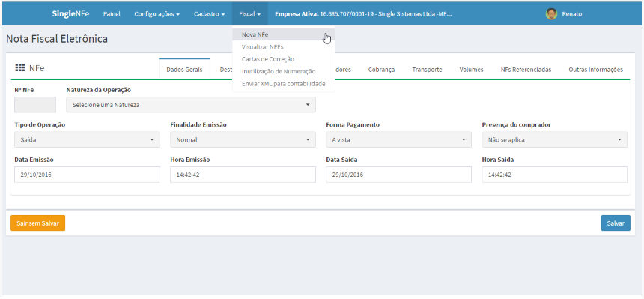Select Inutilização de Numeração entry
Viewport: 644px width, 299px height.
coord(283,71)
